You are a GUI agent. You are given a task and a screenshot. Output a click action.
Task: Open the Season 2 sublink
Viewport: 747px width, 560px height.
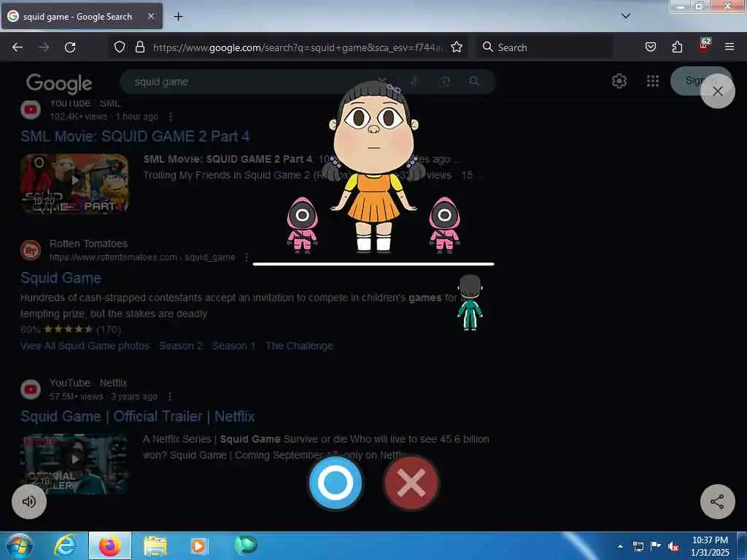coord(181,346)
